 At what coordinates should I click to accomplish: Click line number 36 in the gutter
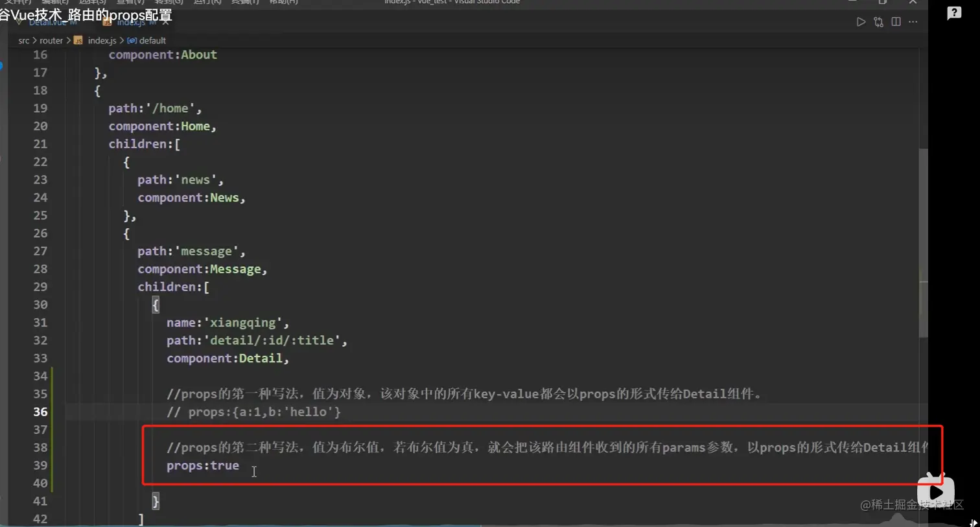[40, 412]
